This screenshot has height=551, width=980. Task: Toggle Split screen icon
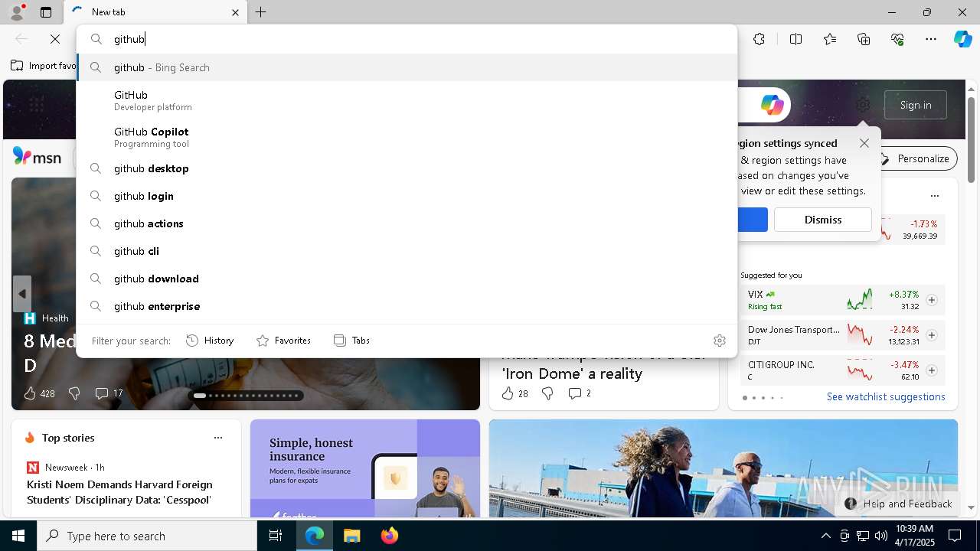[x=795, y=39]
